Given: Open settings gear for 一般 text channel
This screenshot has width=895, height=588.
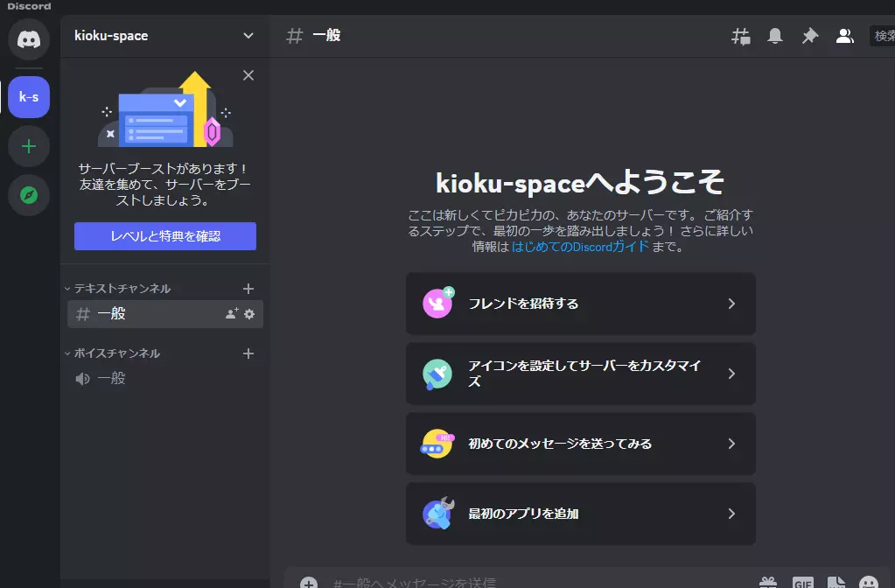Looking at the screenshot, I should (249, 314).
